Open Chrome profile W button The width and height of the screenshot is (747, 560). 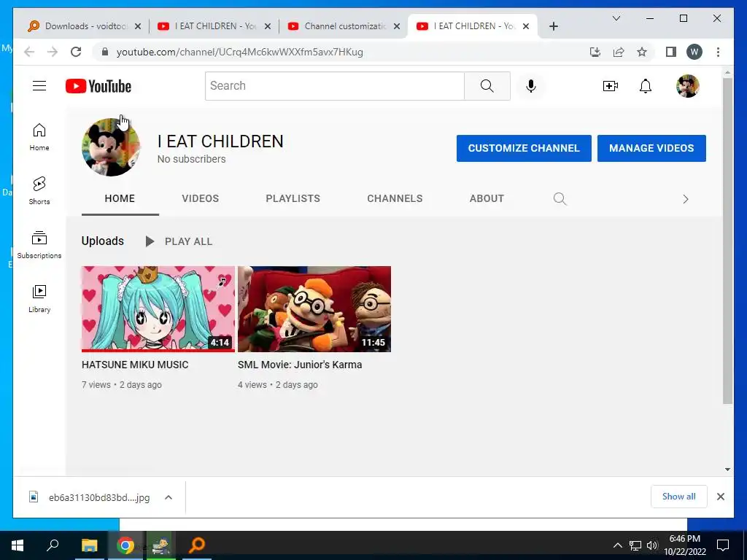tap(694, 52)
